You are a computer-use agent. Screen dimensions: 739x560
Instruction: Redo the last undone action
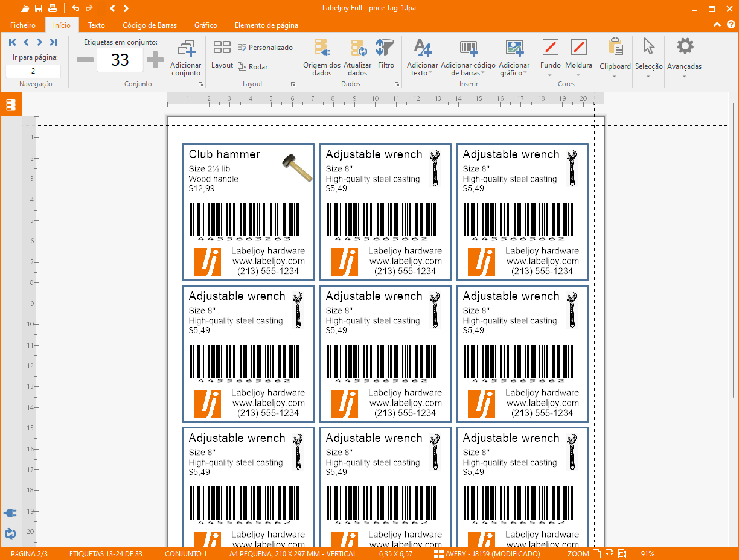coord(89,8)
